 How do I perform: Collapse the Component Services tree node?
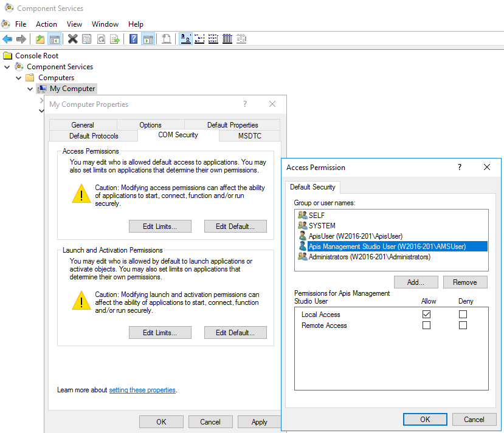(7, 67)
